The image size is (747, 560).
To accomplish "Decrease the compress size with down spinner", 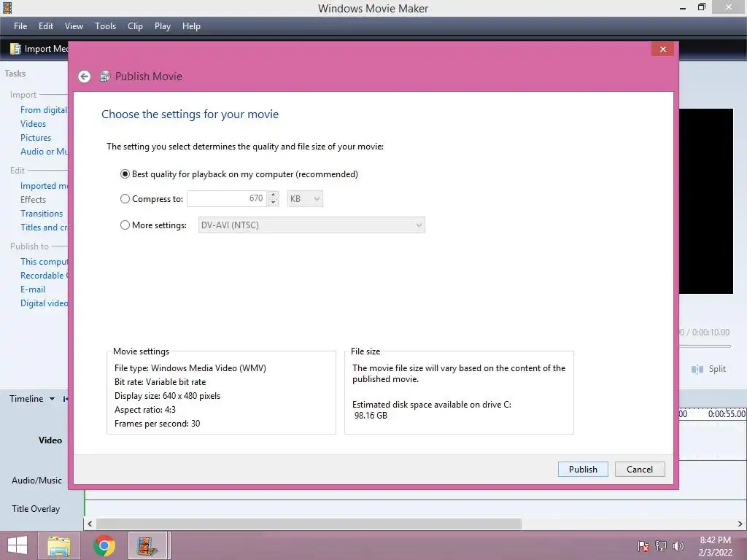I will [x=273, y=203].
